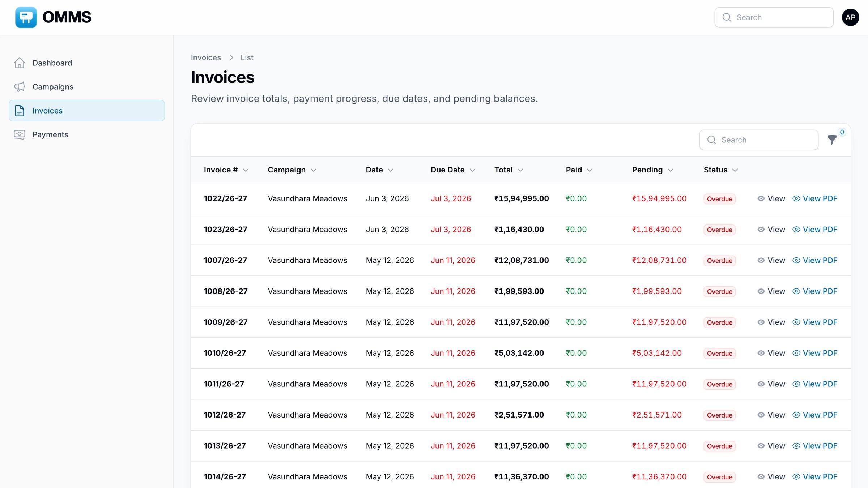View invoice 1023/26-27
Viewport: 868px width, 488px height.
771,230
